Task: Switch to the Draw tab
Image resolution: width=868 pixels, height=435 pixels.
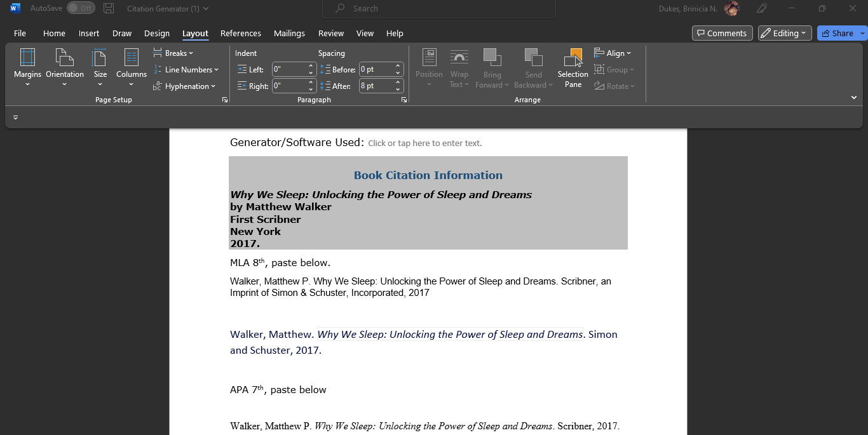Action: (x=122, y=33)
